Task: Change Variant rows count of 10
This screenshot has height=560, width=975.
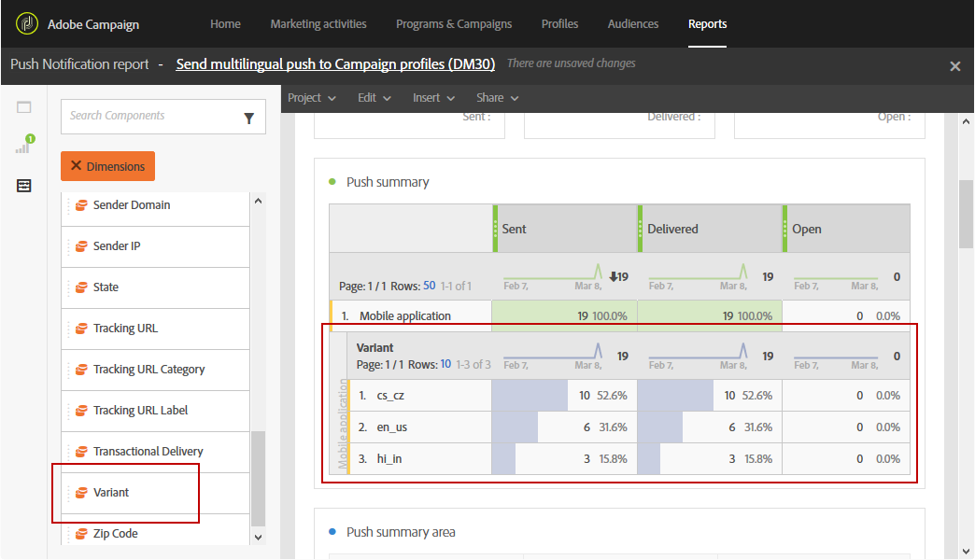Action: pyautogui.click(x=445, y=364)
